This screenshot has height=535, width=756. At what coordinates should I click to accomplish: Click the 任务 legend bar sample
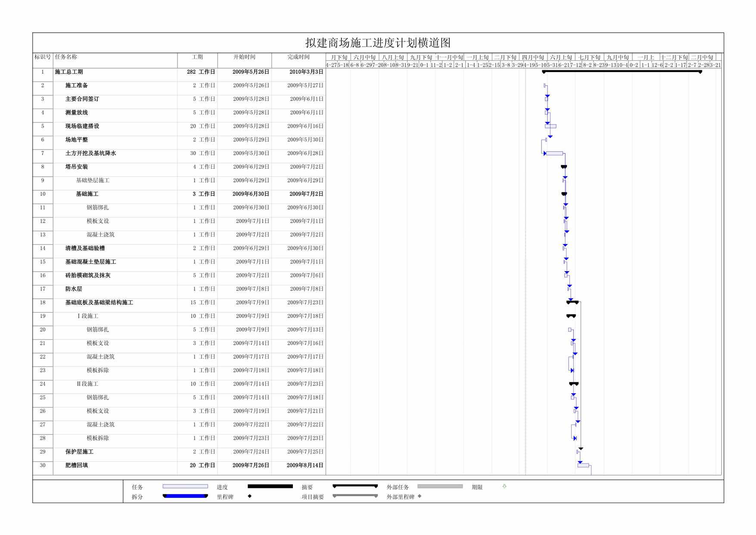click(185, 486)
